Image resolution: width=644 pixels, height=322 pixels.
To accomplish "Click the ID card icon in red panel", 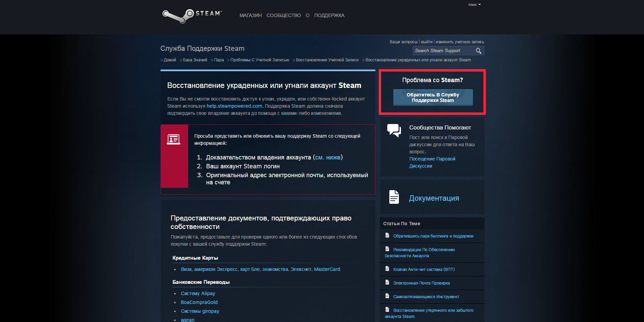I will [174, 139].
